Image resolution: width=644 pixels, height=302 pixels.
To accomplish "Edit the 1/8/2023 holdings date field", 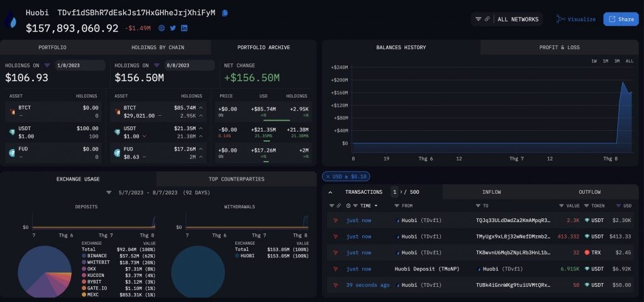I will pos(80,65).
